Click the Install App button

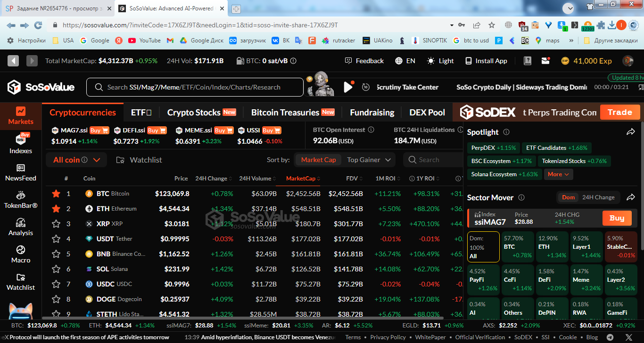pyautogui.click(x=486, y=61)
